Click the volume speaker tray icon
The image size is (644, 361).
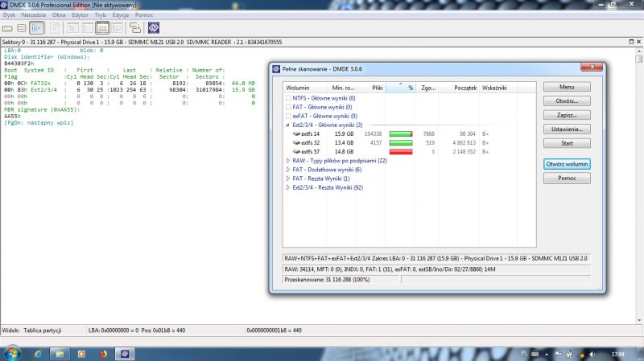coord(592,354)
